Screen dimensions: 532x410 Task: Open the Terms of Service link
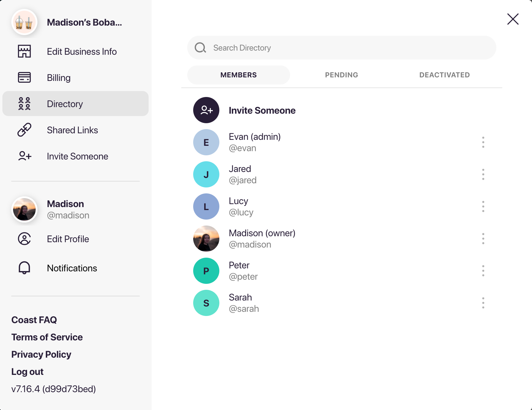coord(47,337)
